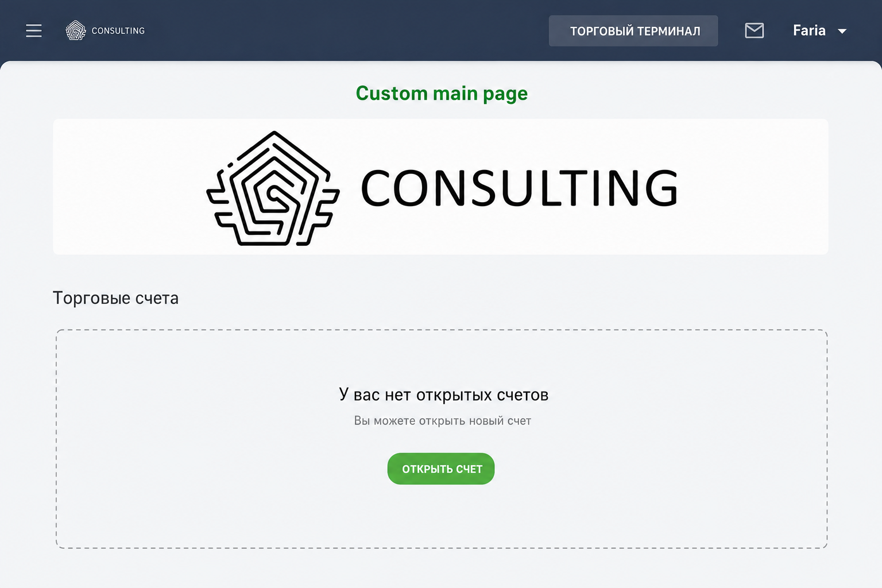
Task: Open messages via the envelope icon
Action: pos(754,30)
